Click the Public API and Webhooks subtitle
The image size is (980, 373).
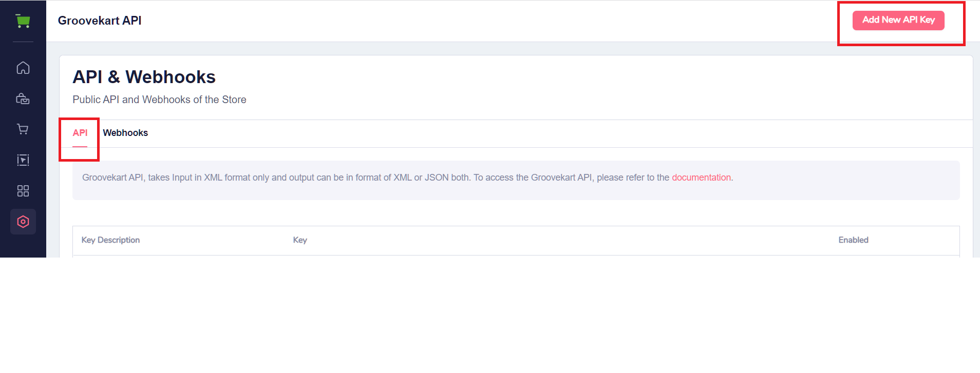click(159, 100)
